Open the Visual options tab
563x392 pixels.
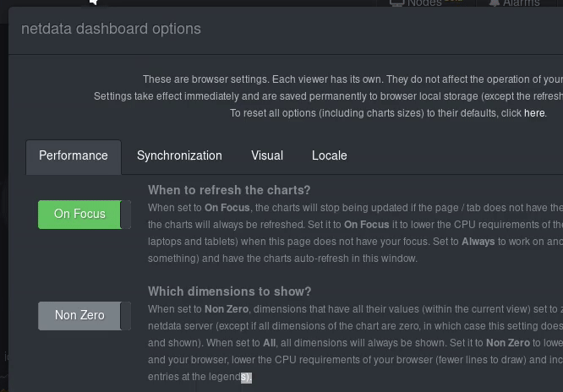click(267, 155)
